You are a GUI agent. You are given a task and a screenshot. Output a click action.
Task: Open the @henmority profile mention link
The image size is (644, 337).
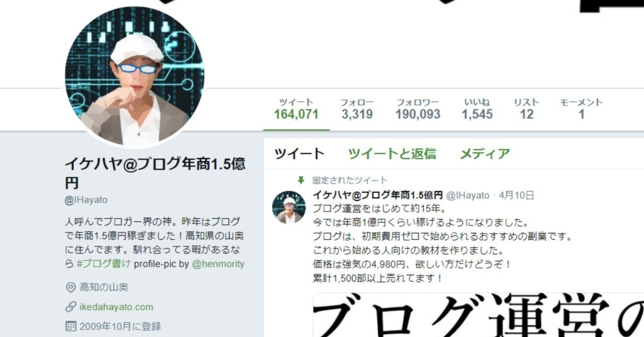coord(218,264)
